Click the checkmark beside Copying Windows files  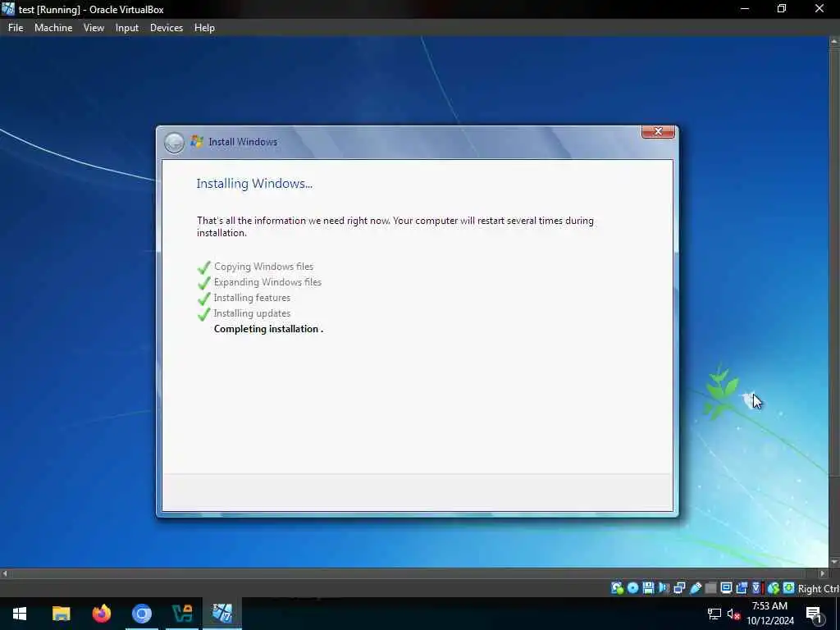[204, 267]
